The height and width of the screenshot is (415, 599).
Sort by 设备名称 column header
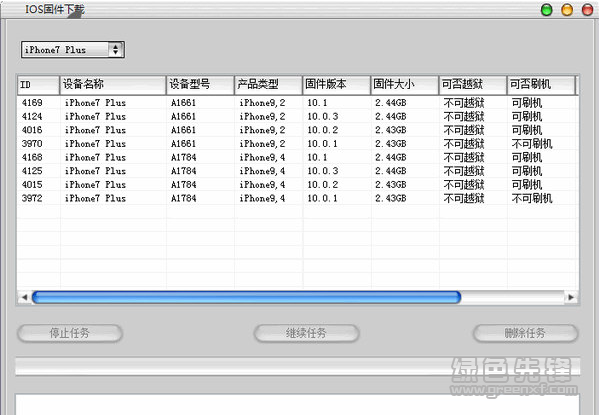point(113,84)
